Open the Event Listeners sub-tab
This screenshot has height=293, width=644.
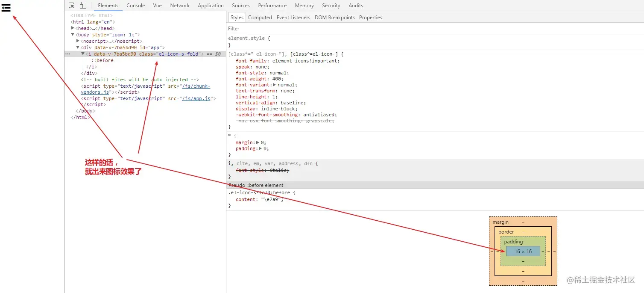click(293, 18)
